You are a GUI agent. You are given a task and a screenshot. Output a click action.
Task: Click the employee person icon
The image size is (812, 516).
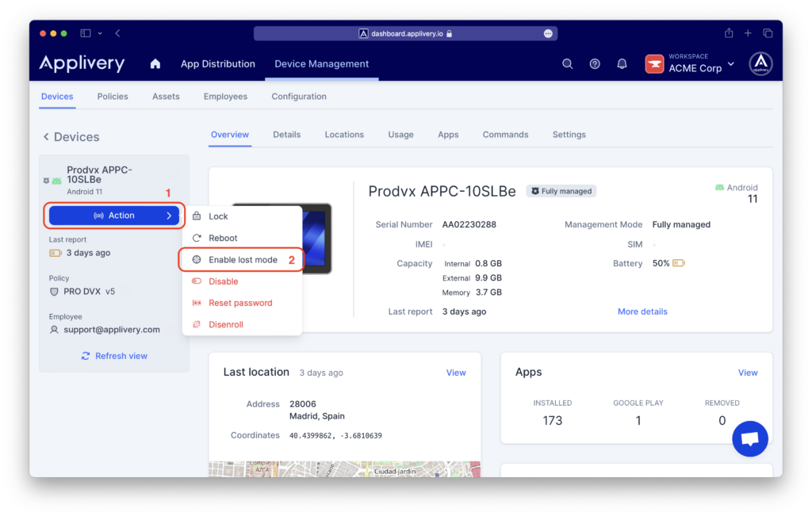pos(54,330)
